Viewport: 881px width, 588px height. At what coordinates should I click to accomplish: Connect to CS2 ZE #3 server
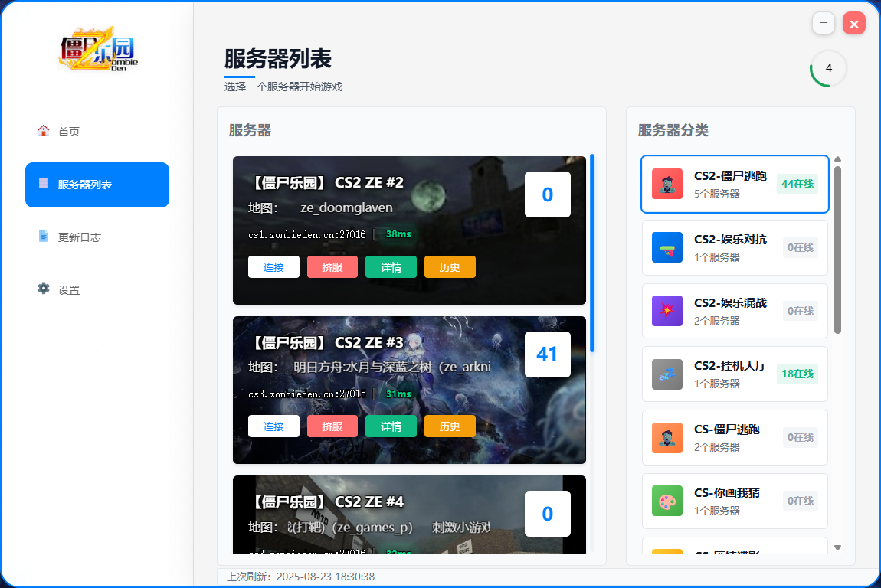click(273, 426)
